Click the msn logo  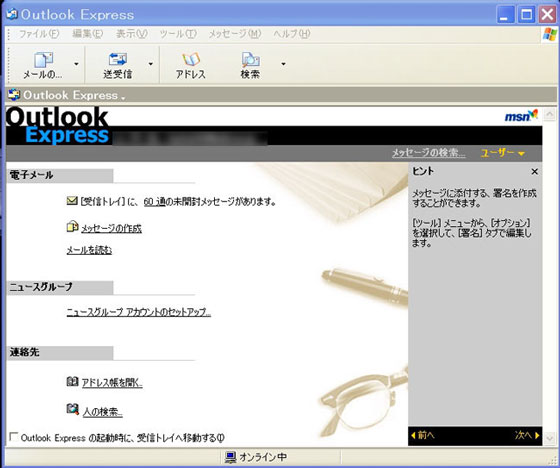[521, 116]
